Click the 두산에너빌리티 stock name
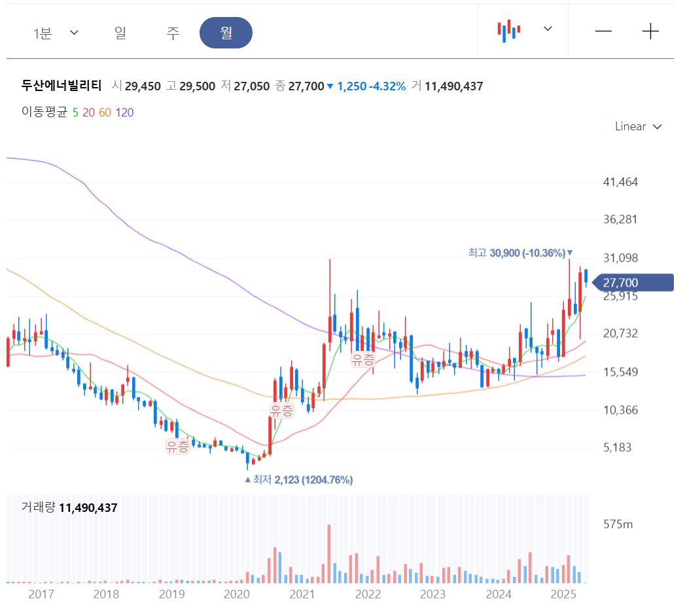 61,86
